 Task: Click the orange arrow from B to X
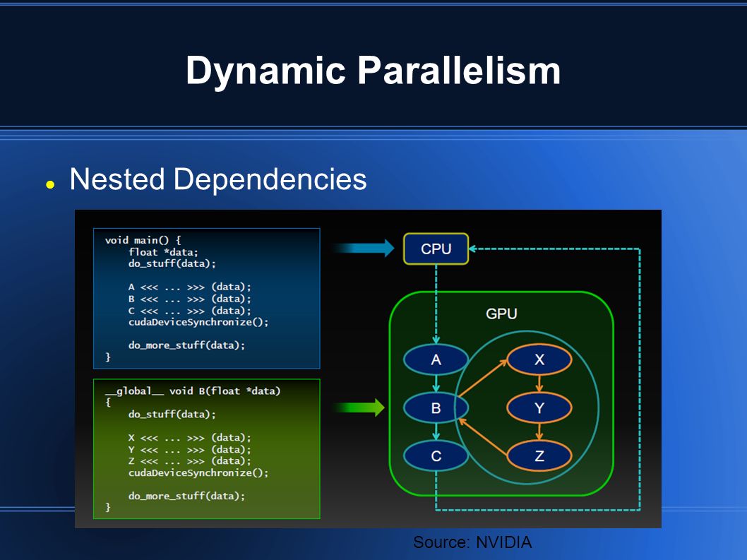click(x=482, y=379)
